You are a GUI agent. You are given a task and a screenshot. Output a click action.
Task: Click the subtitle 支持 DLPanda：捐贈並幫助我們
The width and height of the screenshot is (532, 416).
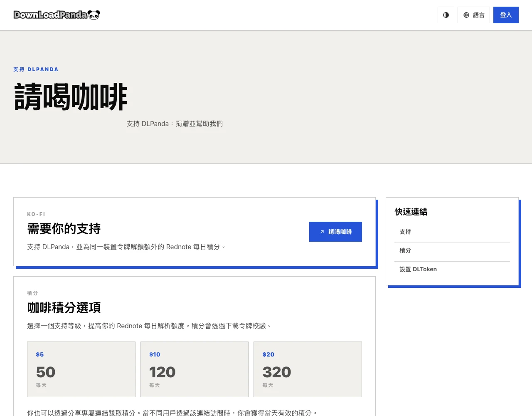point(175,124)
